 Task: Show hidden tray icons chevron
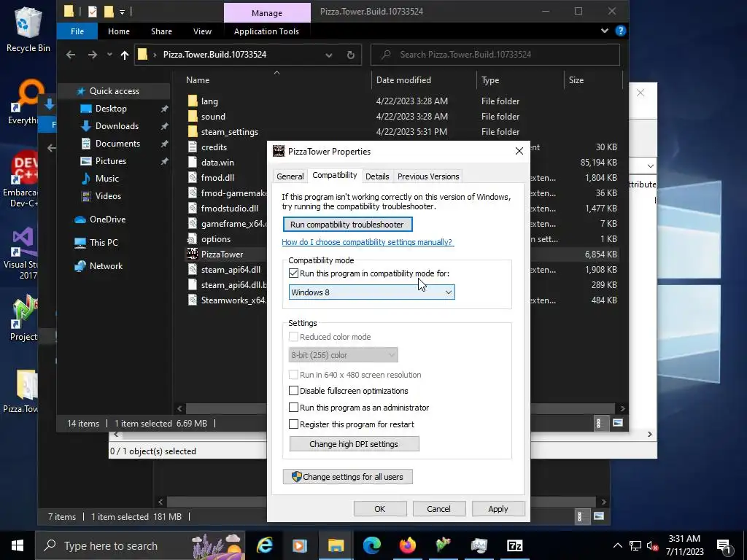[617, 545]
